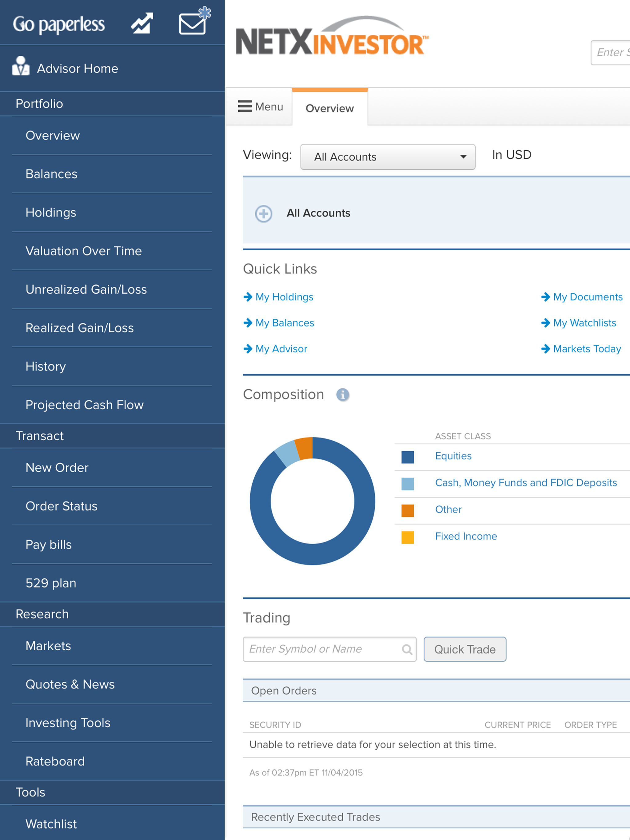Click the search magnifier in Trading field
Viewport: 630px width, 840px height.
(407, 649)
